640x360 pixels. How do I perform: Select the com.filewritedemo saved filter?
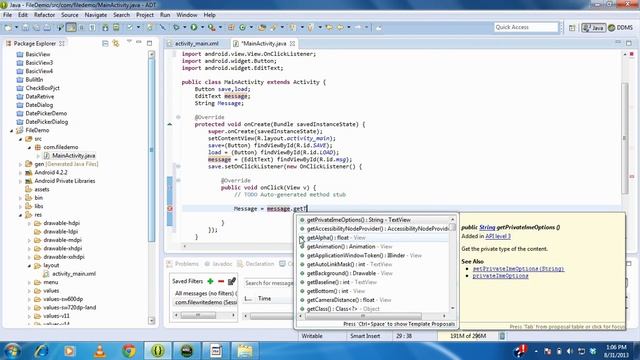click(x=206, y=302)
